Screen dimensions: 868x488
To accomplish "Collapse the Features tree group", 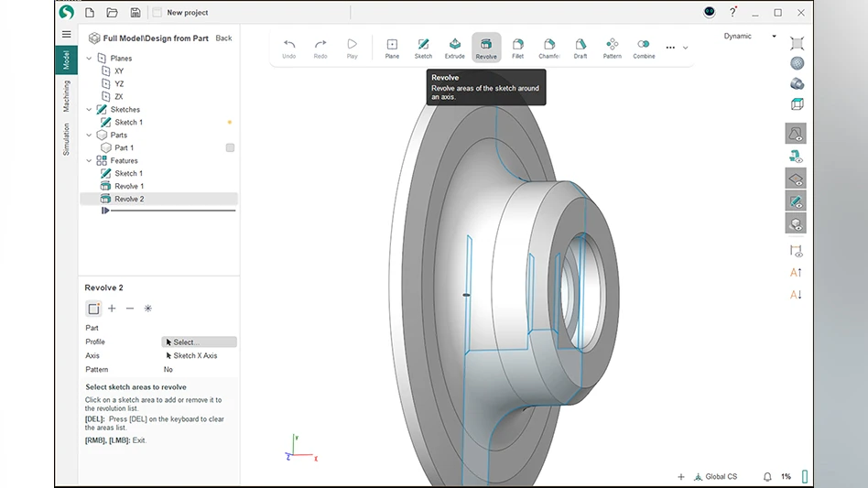I will point(89,160).
